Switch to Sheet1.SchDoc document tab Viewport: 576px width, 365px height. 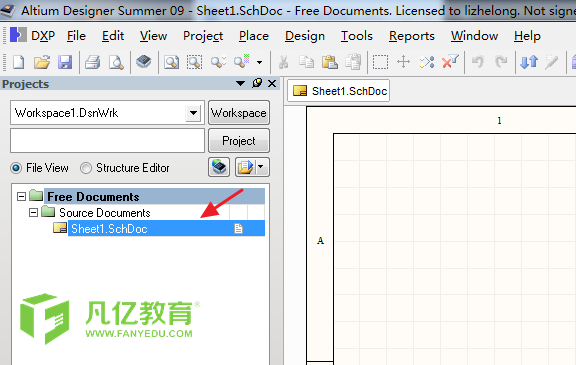[339, 91]
